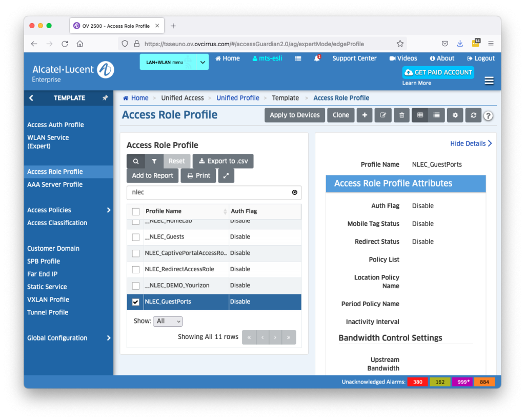This screenshot has width=525, height=420.
Task: Click the trash delete icon
Action: (401, 115)
